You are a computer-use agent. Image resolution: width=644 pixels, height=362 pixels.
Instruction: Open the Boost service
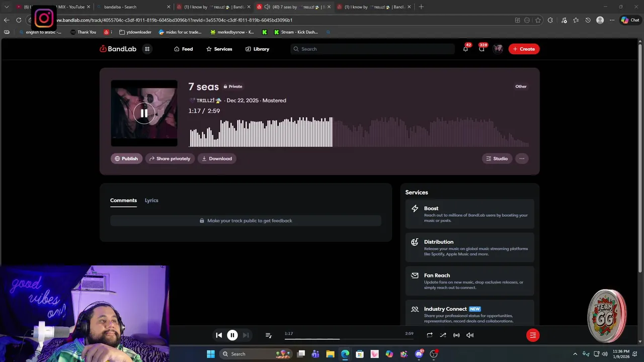(470, 214)
